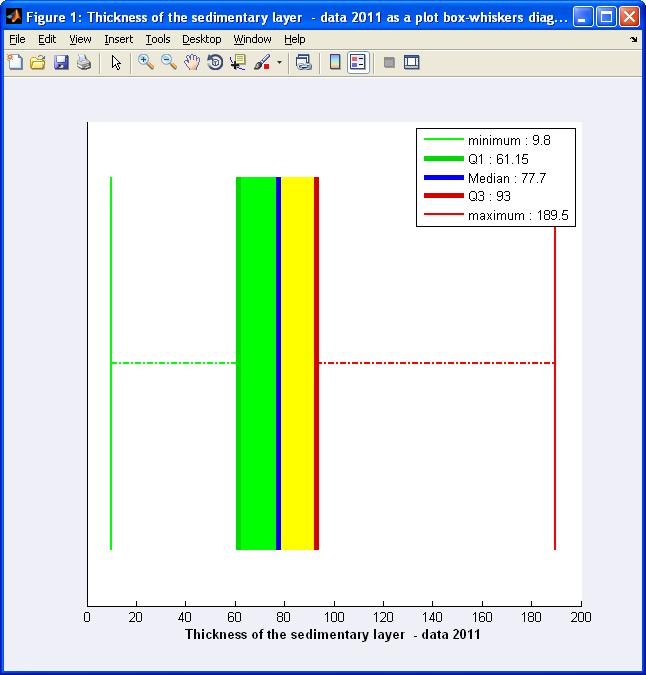Expand the Brush tool color dropdown arrow
Image resolution: width=646 pixels, height=675 pixels.
[x=279, y=62]
